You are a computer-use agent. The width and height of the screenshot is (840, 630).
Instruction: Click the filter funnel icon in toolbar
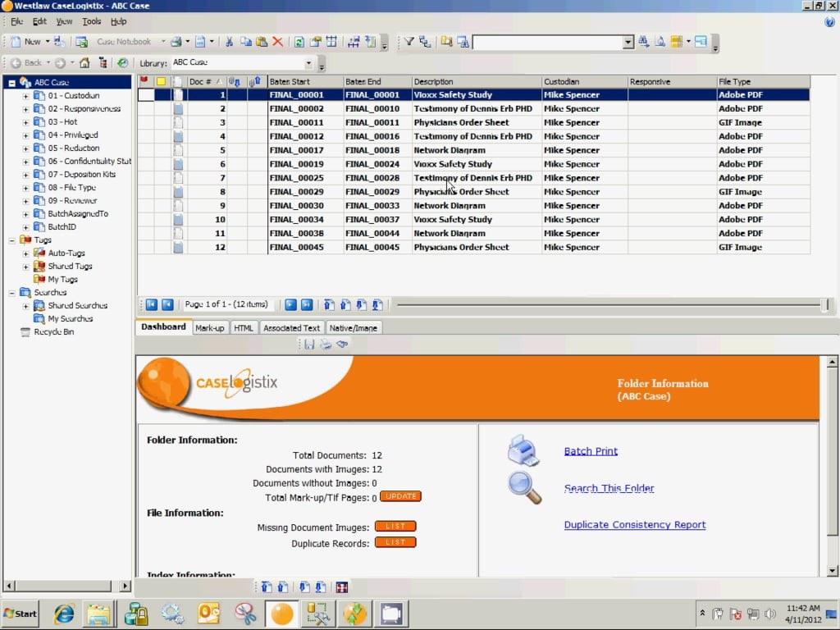pyautogui.click(x=409, y=42)
